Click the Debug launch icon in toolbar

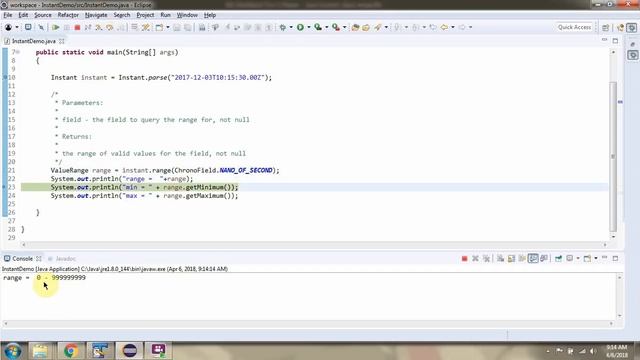click(x=282, y=27)
